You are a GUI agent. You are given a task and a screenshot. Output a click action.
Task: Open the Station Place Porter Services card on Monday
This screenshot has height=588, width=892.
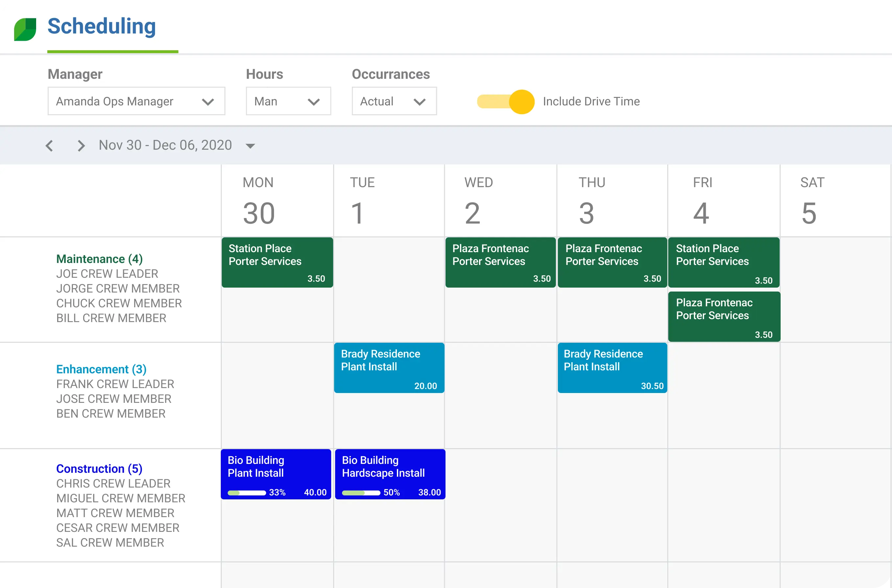click(x=277, y=262)
